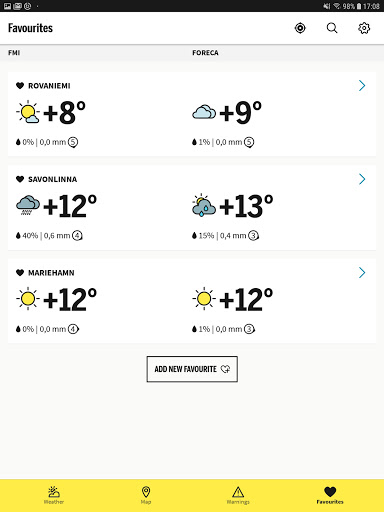Open search with the magnifier icon
Screen dimensions: 384x512
pyautogui.click(x=332, y=28)
